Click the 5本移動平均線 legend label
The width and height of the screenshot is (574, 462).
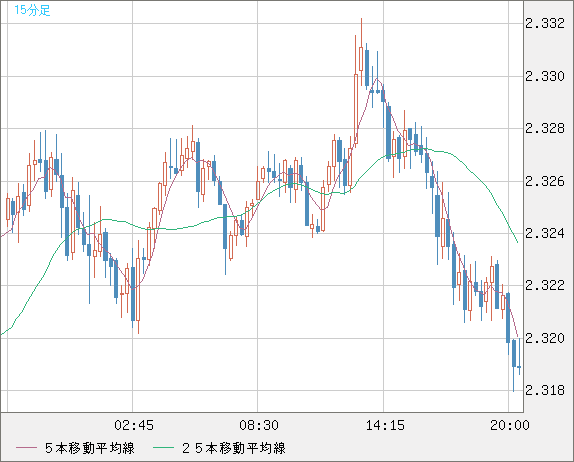point(90,448)
